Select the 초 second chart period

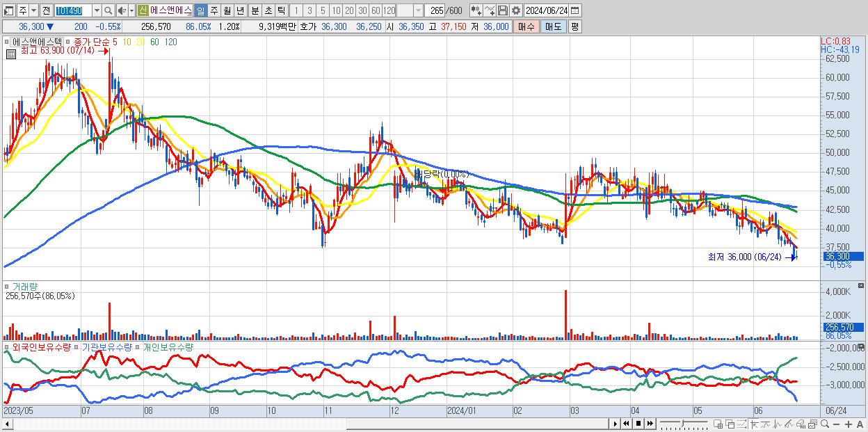(x=268, y=11)
